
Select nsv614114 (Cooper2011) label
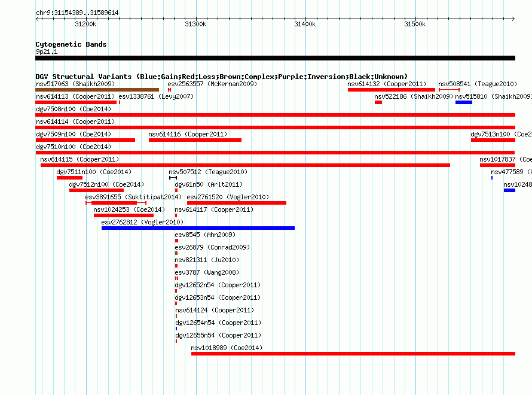(x=75, y=121)
